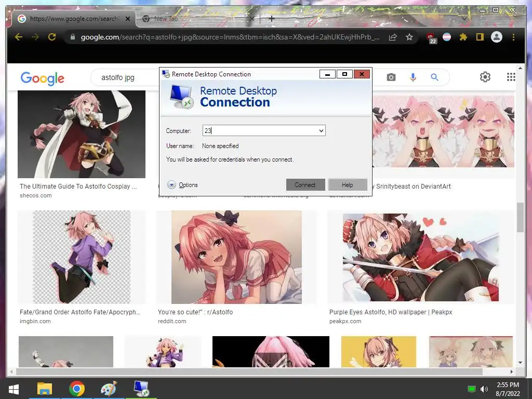
Task: Share this page via address bar icon
Action: point(393,37)
